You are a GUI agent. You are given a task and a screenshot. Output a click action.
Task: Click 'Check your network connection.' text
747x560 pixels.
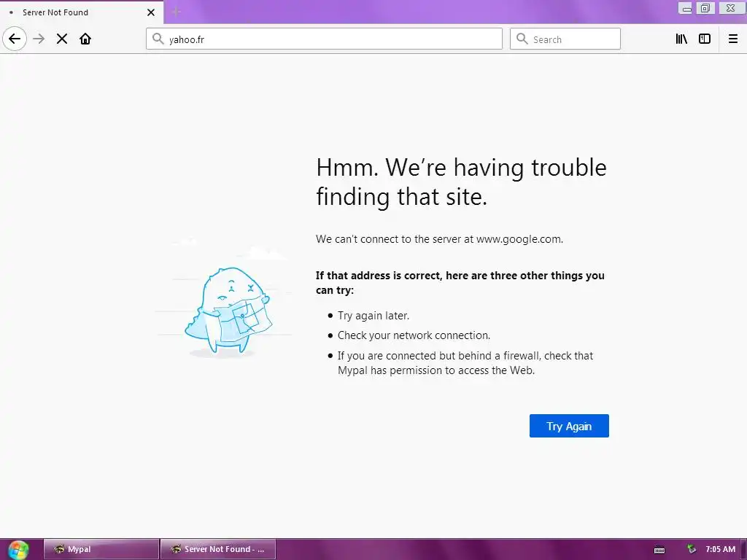tap(414, 335)
